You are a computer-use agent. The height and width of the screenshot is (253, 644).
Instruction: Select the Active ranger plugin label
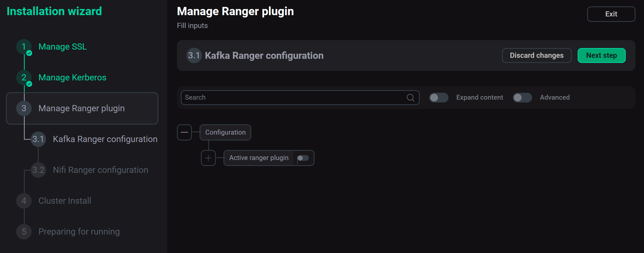(259, 158)
